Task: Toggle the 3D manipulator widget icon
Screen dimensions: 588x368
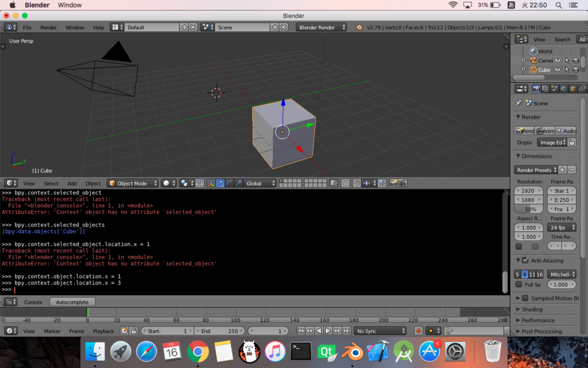Action: 211,183
